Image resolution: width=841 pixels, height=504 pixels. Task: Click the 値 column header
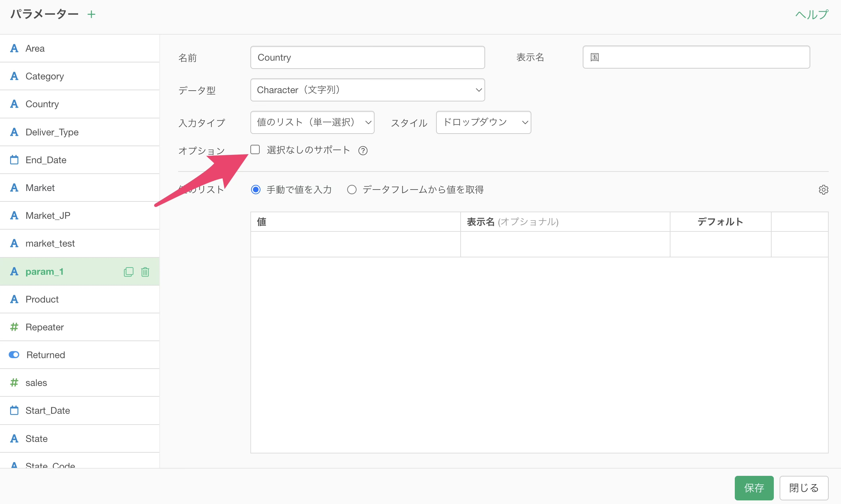pos(355,222)
